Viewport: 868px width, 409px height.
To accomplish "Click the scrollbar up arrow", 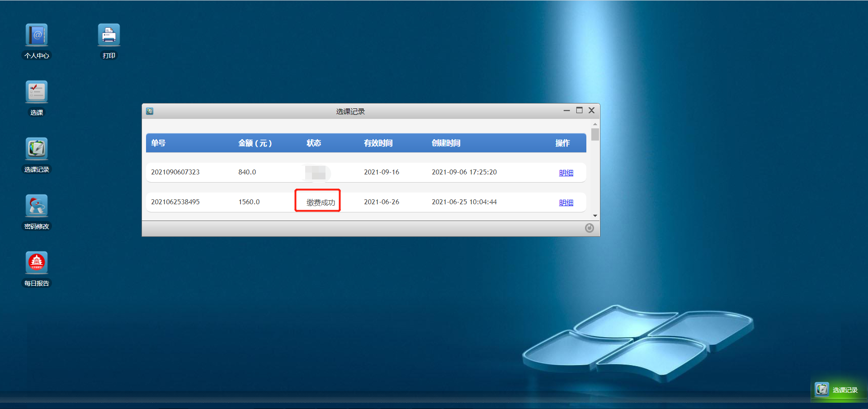I will click(x=595, y=124).
